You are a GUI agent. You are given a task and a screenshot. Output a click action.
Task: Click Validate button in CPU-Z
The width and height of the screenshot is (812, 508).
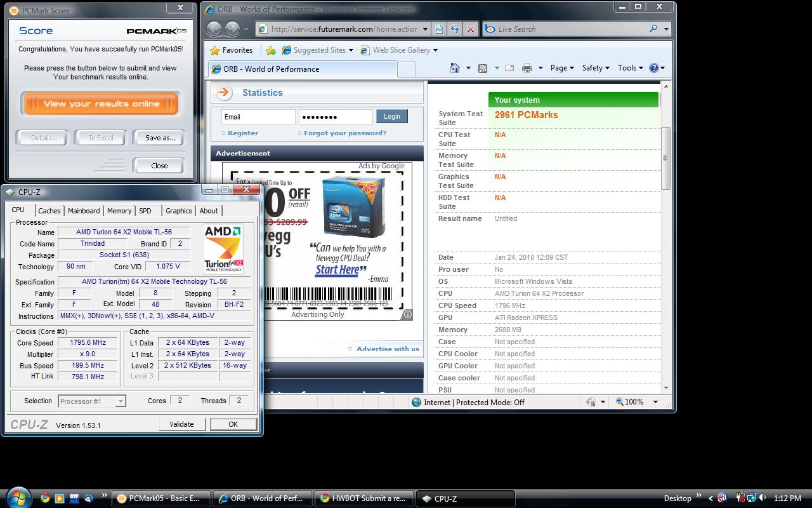click(x=181, y=424)
